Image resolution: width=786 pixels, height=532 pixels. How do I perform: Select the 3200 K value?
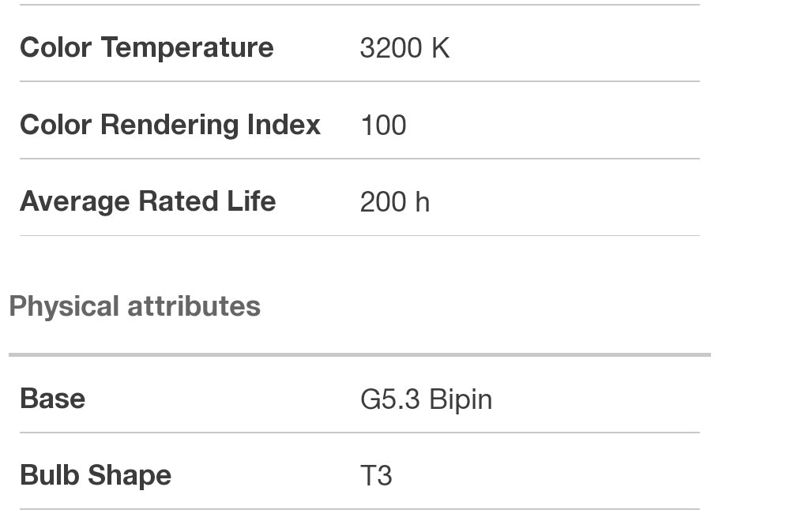(404, 48)
